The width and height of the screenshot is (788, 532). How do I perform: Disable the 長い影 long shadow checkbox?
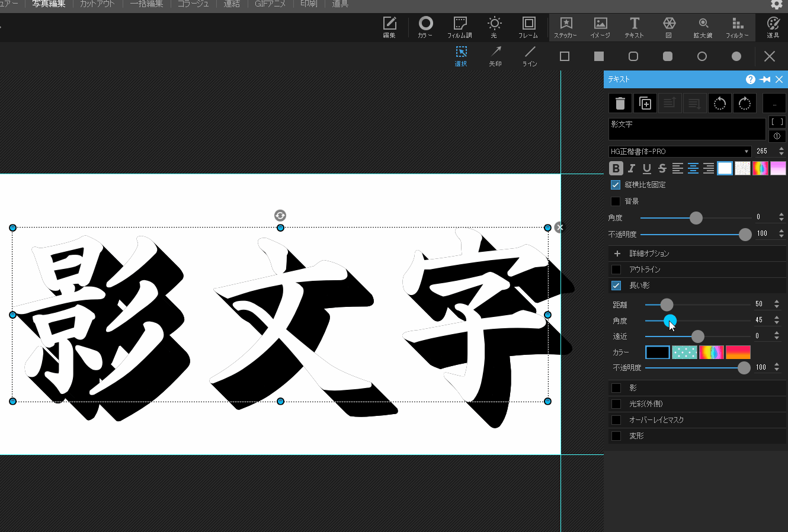(x=616, y=286)
